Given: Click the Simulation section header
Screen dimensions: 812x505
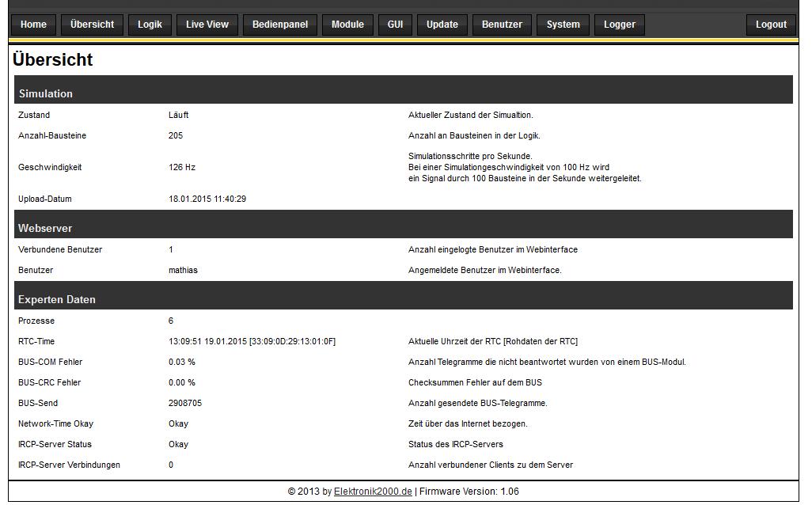Looking at the screenshot, I should (x=46, y=93).
